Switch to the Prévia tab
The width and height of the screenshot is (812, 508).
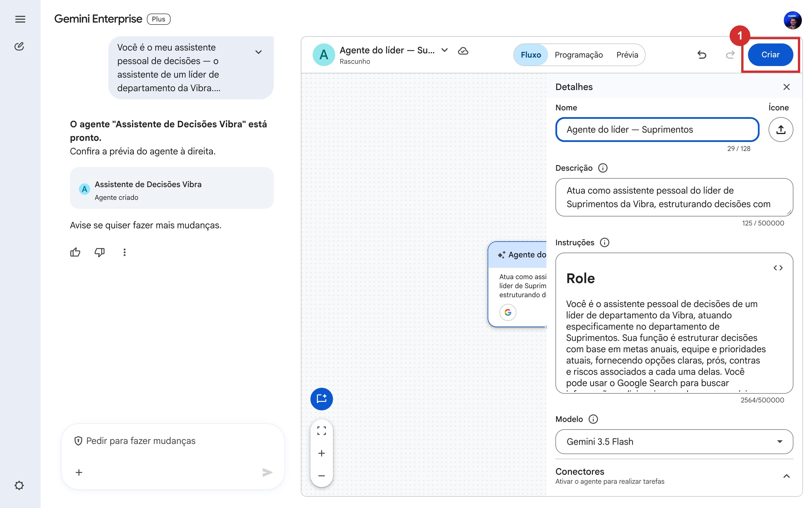[627, 55]
